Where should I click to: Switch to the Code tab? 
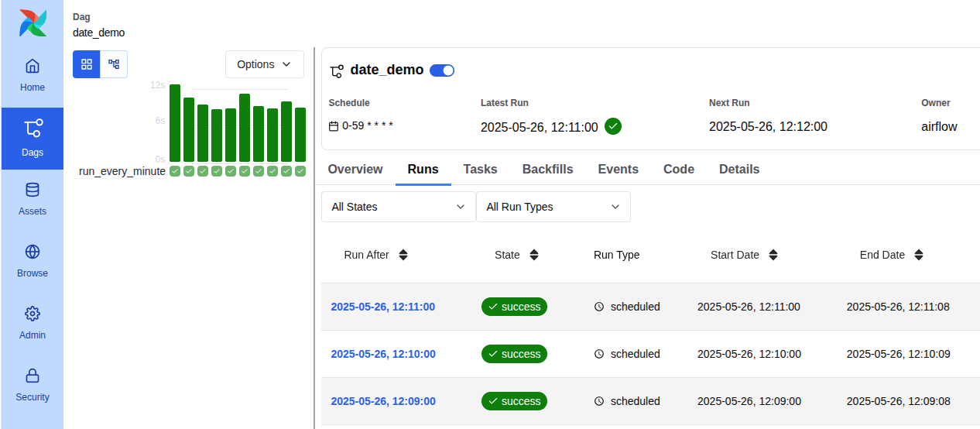click(x=678, y=169)
